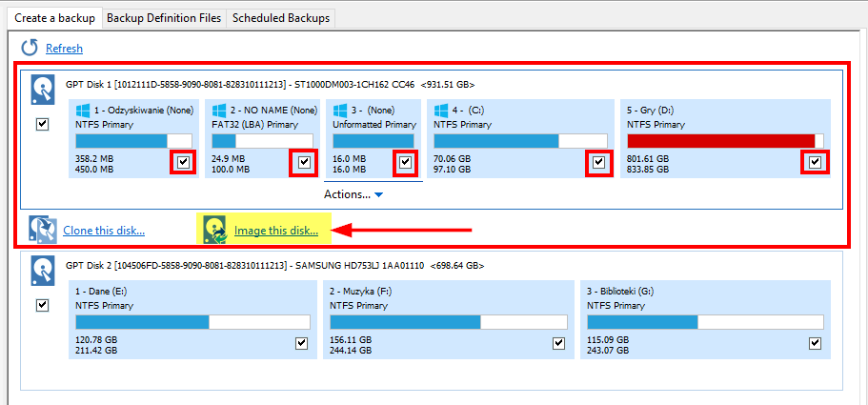
Task: Click the Image this disk icon
Action: 214,230
